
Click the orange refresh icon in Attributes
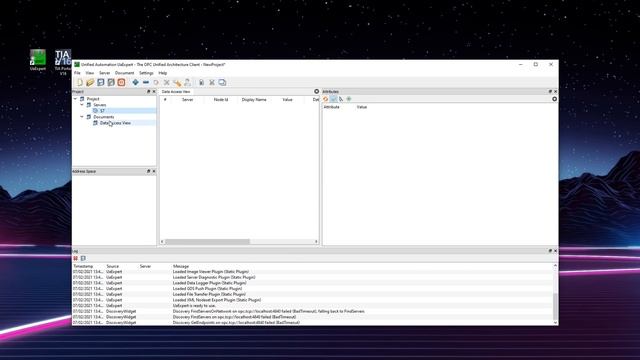pyautogui.click(x=326, y=99)
